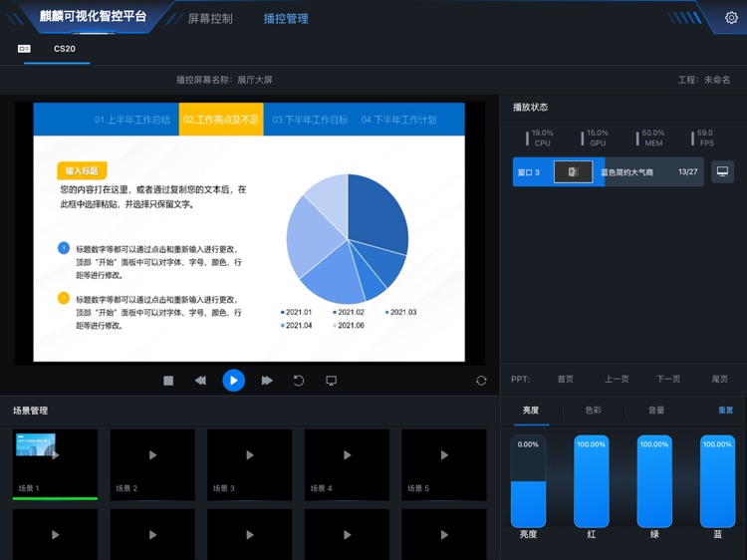Image resolution: width=747 pixels, height=560 pixels.
Task: Click slide heading 03.下半年工作目标
Action: (x=310, y=120)
